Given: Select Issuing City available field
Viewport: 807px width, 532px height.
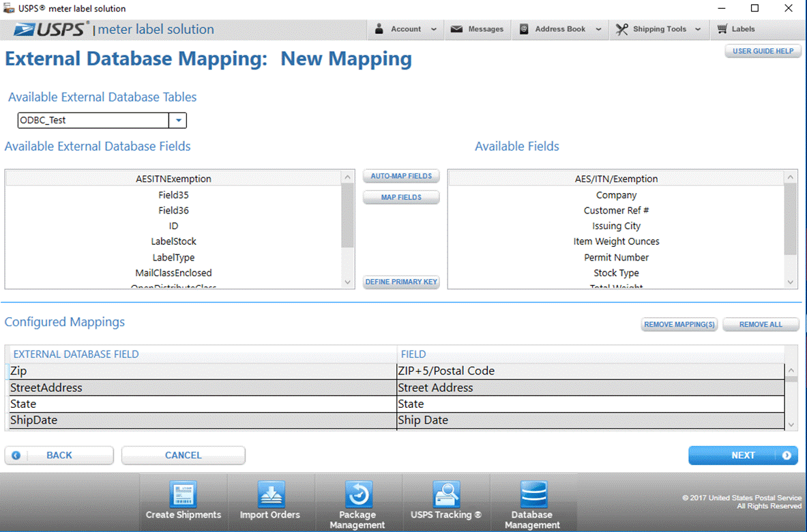Looking at the screenshot, I should coord(616,226).
